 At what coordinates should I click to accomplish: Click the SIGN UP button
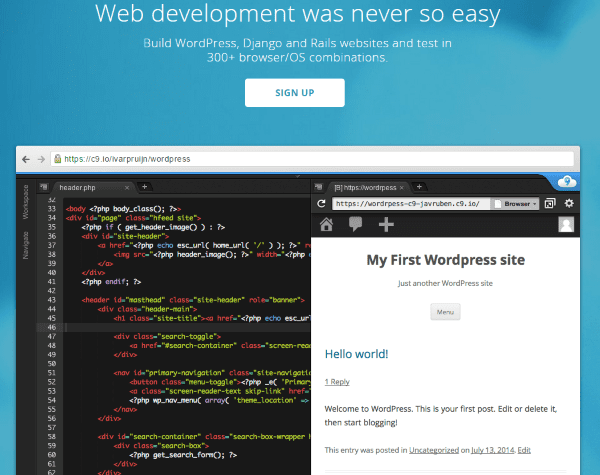coord(295,93)
